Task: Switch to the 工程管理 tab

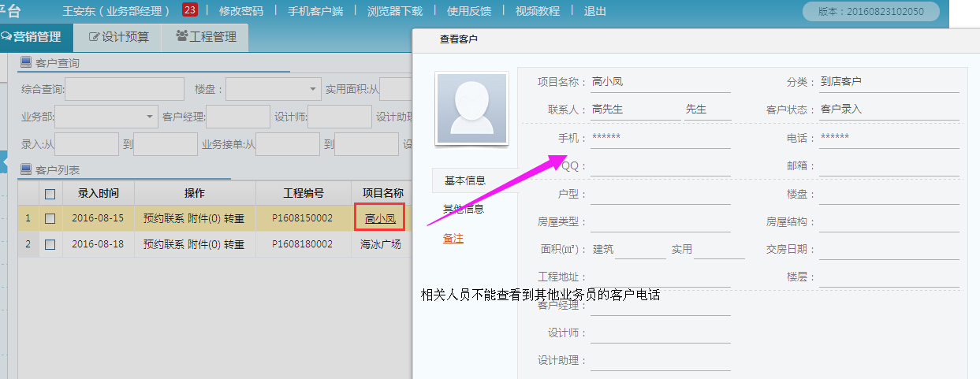Action: [x=206, y=37]
